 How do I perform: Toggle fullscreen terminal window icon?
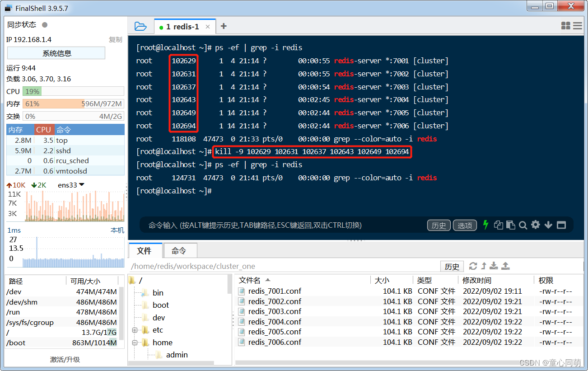point(561,225)
